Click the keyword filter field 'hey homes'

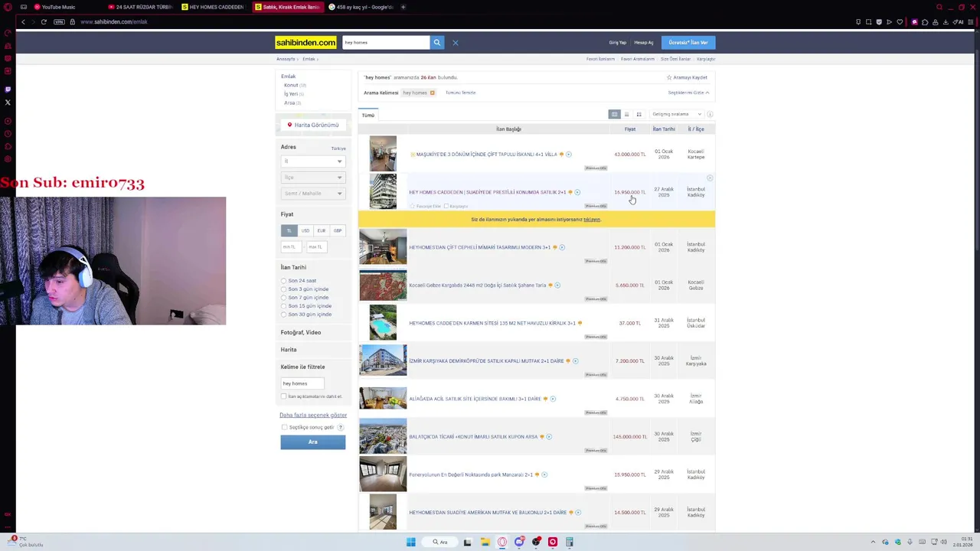click(x=302, y=383)
